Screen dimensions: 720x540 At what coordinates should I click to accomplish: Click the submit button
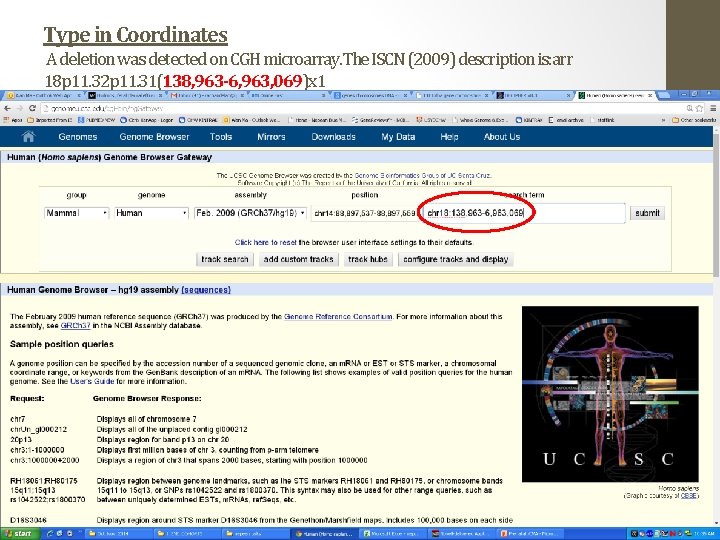[x=647, y=213]
